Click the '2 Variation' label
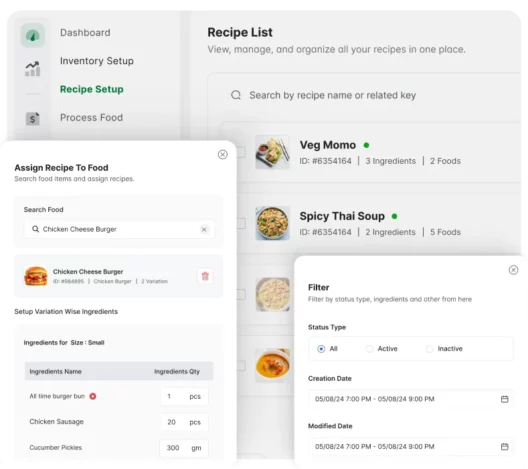The width and height of the screenshot is (528, 469). (x=154, y=281)
